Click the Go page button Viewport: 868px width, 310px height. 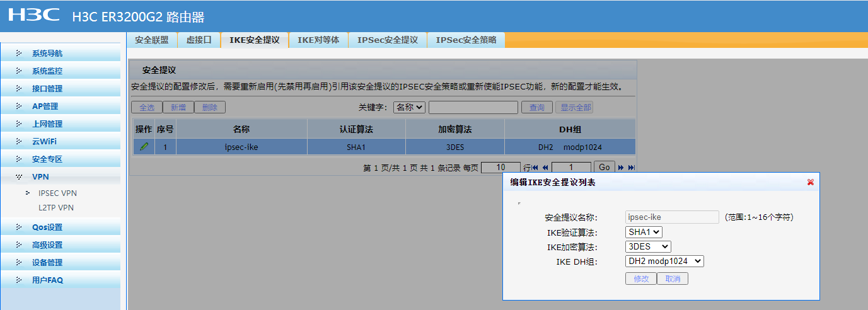tap(605, 168)
